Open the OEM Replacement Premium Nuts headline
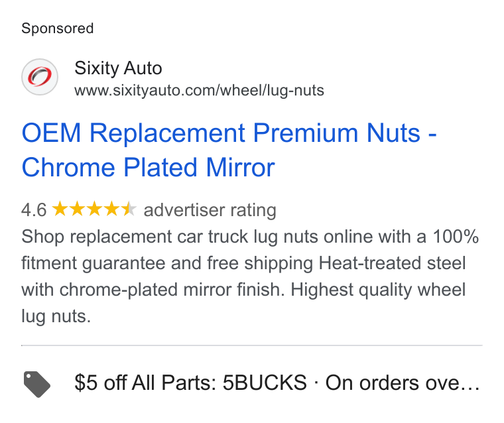504x423 pixels. click(229, 133)
